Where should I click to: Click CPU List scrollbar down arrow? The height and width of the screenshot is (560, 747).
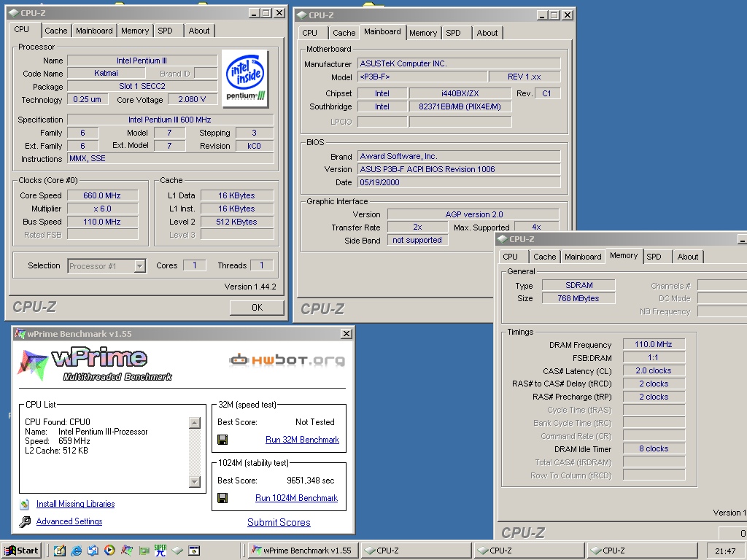click(194, 482)
